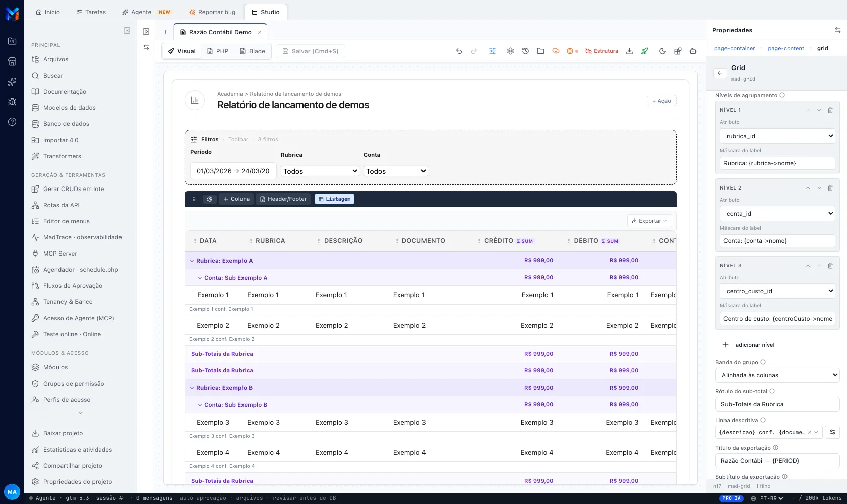The width and height of the screenshot is (847, 504).
Task: Toggle the Listagem mode button
Action: tap(334, 199)
